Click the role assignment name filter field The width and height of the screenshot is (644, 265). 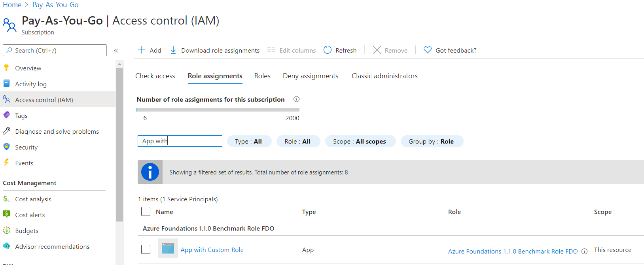pyautogui.click(x=180, y=141)
